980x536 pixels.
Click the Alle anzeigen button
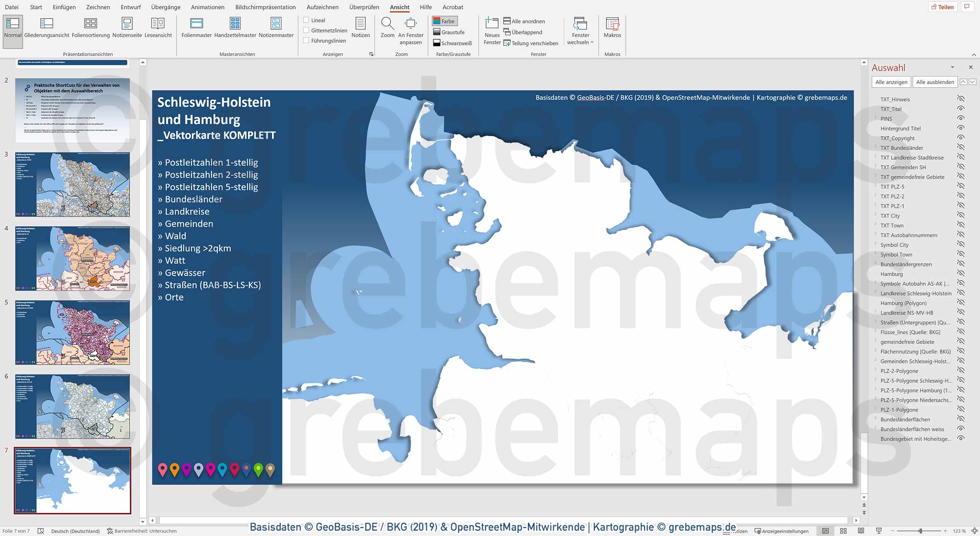tap(891, 82)
